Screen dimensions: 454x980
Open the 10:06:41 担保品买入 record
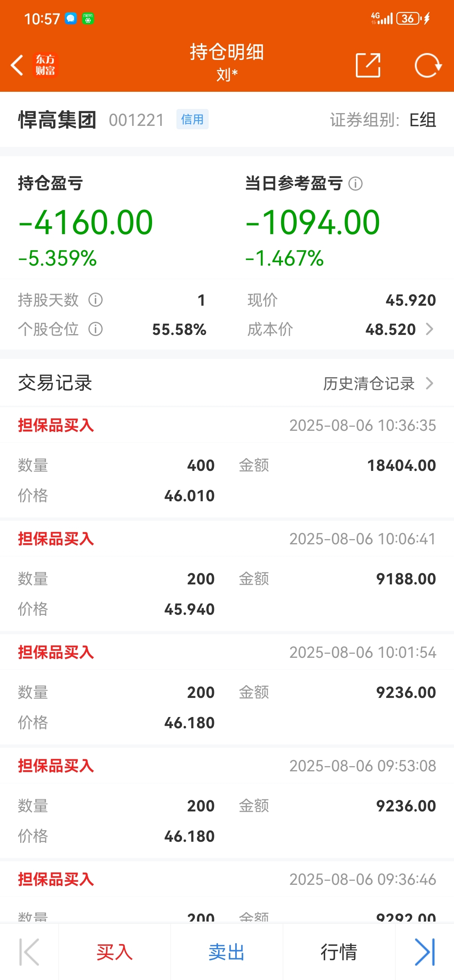click(x=227, y=575)
